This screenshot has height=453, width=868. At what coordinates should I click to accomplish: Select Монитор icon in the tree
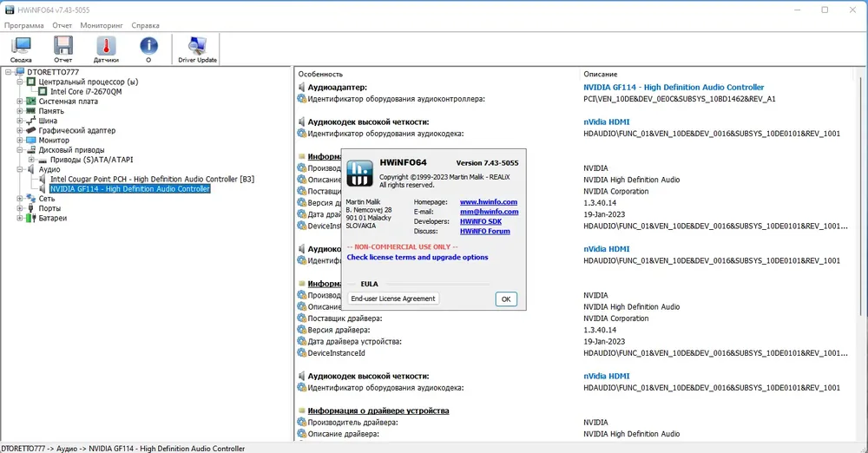[x=31, y=140]
